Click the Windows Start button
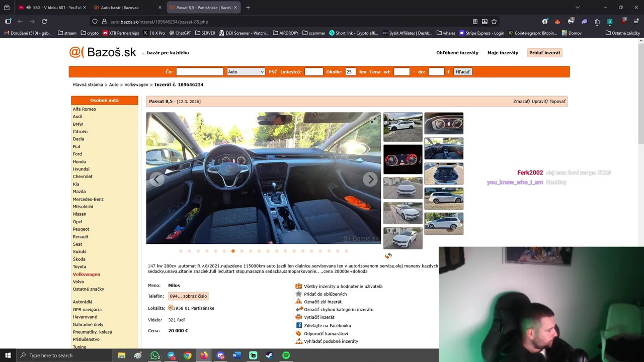Screen dimensions: 644x362 pyautogui.click(x=8, y=355)
